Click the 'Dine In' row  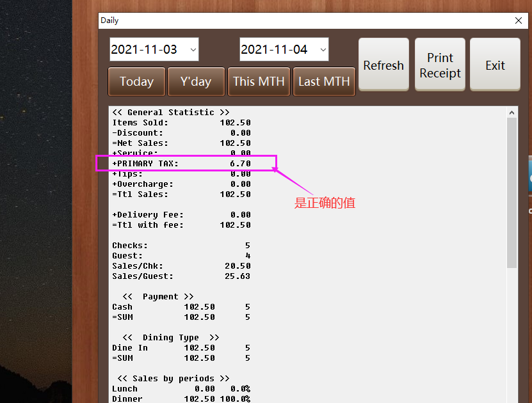point(182,348)
